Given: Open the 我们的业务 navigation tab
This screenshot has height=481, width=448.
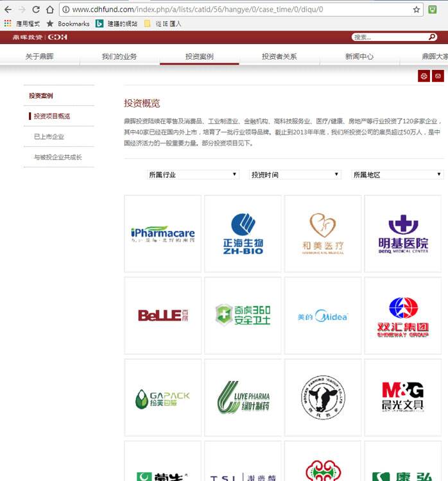Looking at the screenshot, I should click(x=119, y=56).
